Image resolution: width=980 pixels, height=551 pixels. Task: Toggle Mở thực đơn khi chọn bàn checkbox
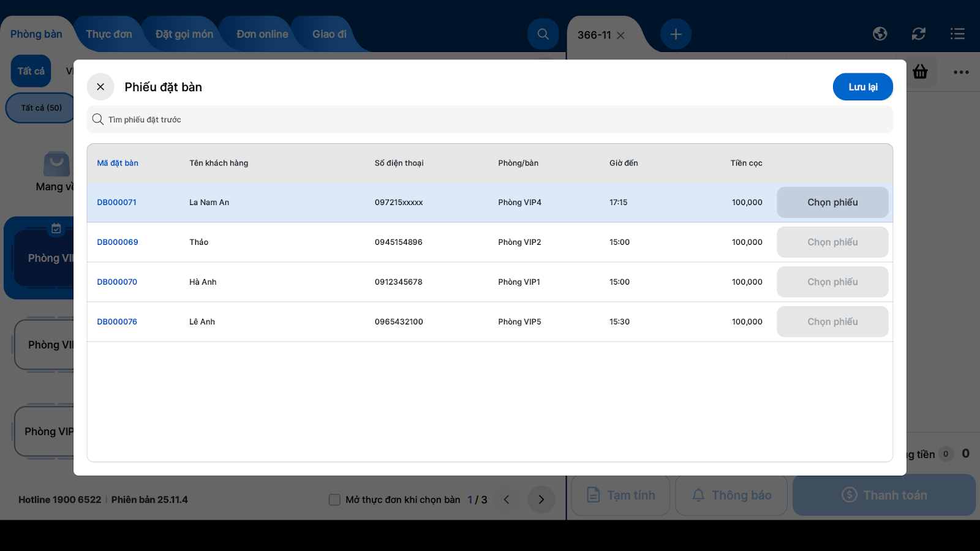pos(334,500)
